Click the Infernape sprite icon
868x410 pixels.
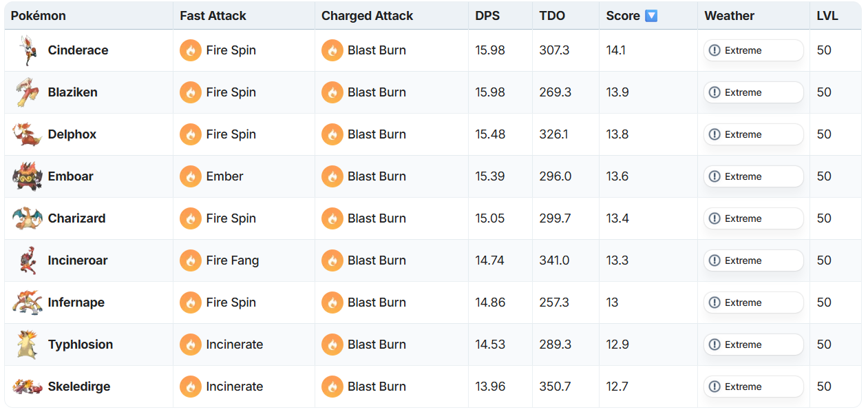click(27, 303)
